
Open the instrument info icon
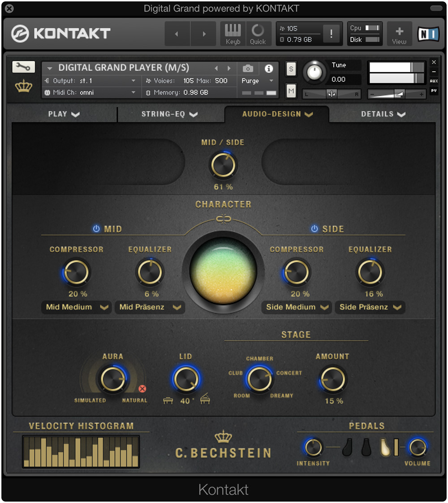pyautogui.click(x=269, y=69)
